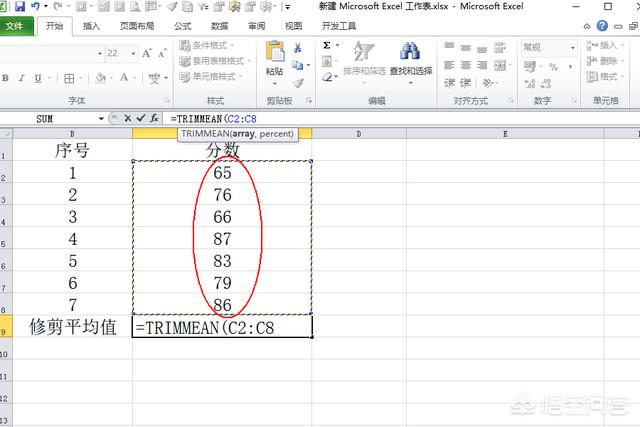Screen dimensions: 640x427
Task: Click the Fill down icon in 编辑 group
Action: [327, 62]
